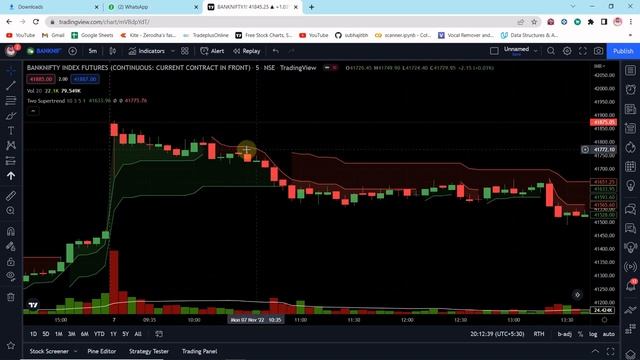
Task: Toggle lock all drawing tools
Action: coord(11,262)
